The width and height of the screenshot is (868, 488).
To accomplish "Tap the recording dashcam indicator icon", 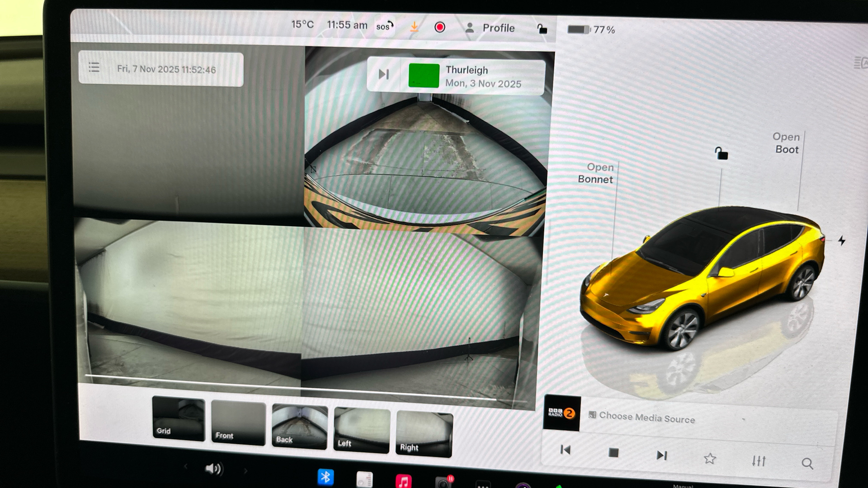I will [x=439, y=28].
